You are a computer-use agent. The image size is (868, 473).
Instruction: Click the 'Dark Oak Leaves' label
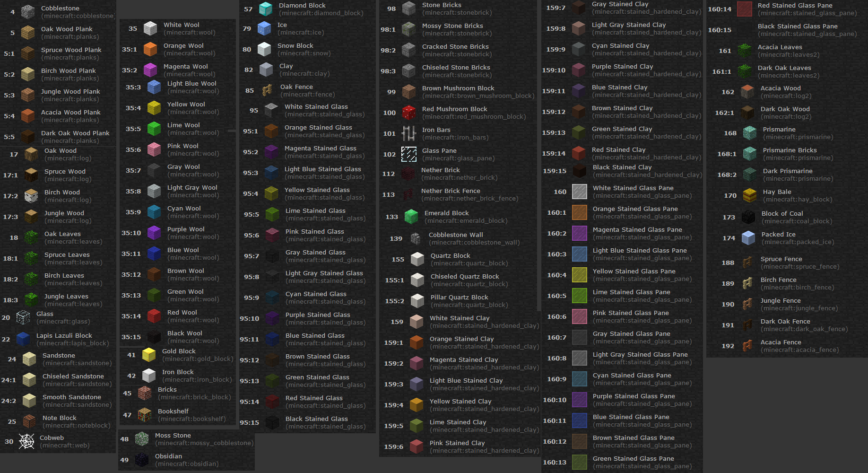pyautogui.click(x=784, y=68)
